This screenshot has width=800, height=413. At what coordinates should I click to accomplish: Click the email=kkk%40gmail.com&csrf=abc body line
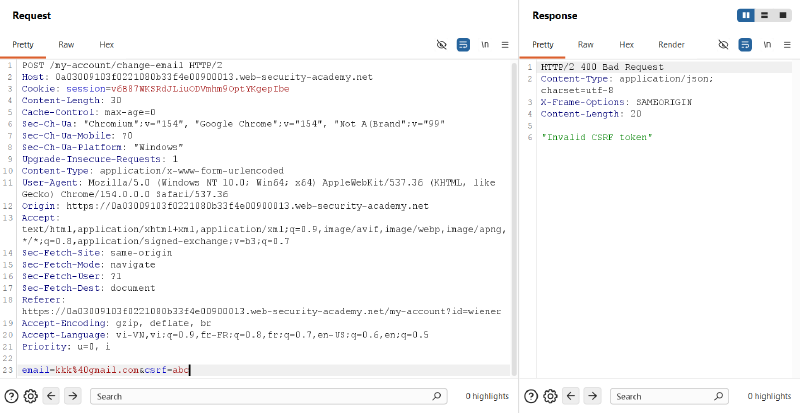(x=106, y=370)
